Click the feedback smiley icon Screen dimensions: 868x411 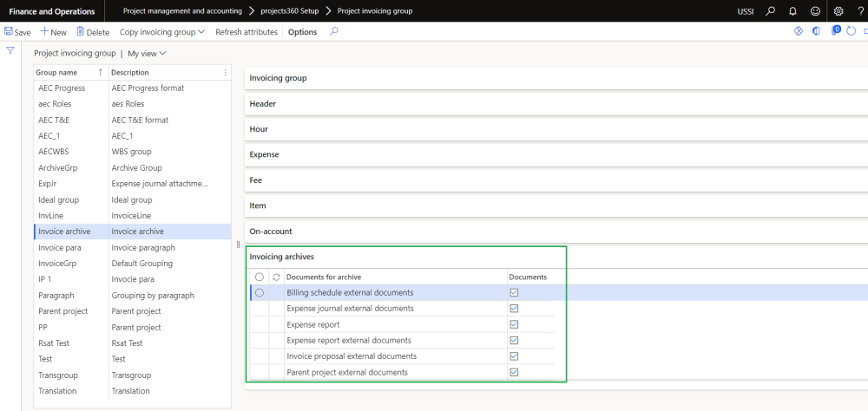coord(815,11)
